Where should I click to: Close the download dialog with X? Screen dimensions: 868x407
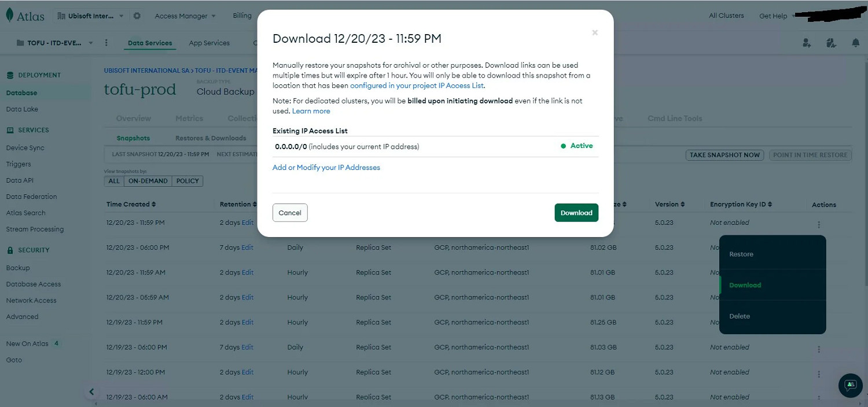[595, 33]
